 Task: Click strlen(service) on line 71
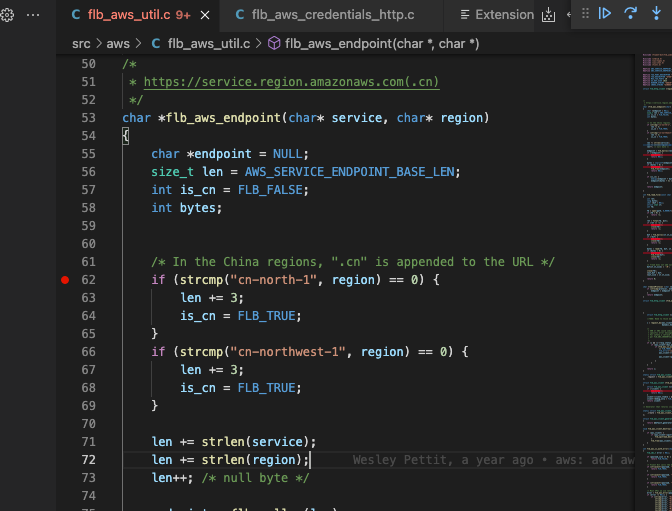(255, 442)
